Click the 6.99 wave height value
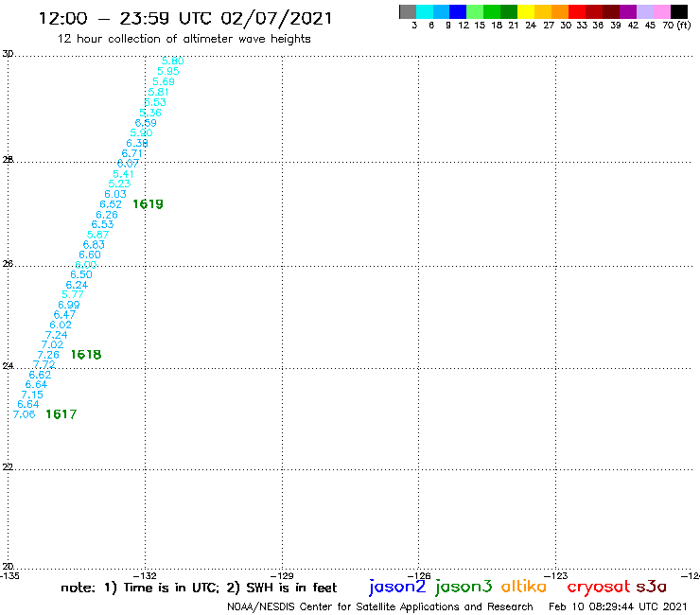The image size is (700, 615). (x=69, y=305)
